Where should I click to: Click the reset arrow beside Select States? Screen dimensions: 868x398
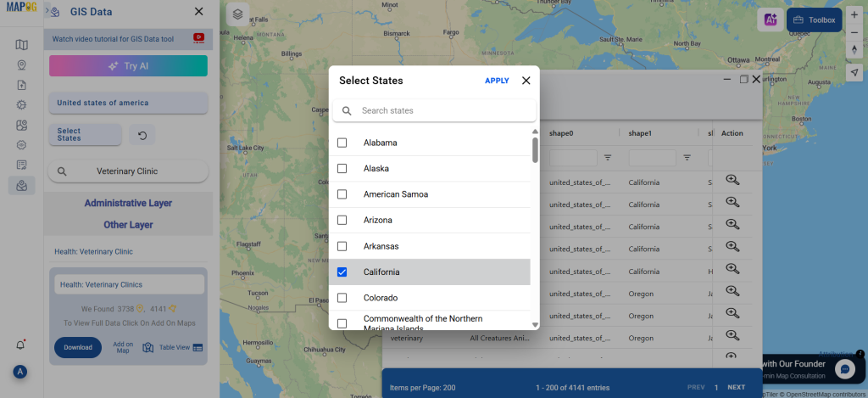142,135
